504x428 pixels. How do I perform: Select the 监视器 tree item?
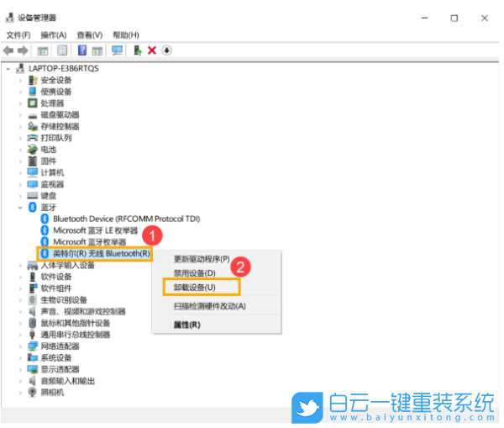[52, 184]
